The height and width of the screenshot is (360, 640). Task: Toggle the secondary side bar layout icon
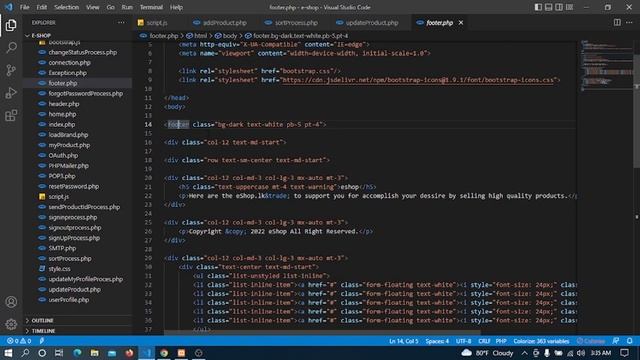(x=559, y=7)
